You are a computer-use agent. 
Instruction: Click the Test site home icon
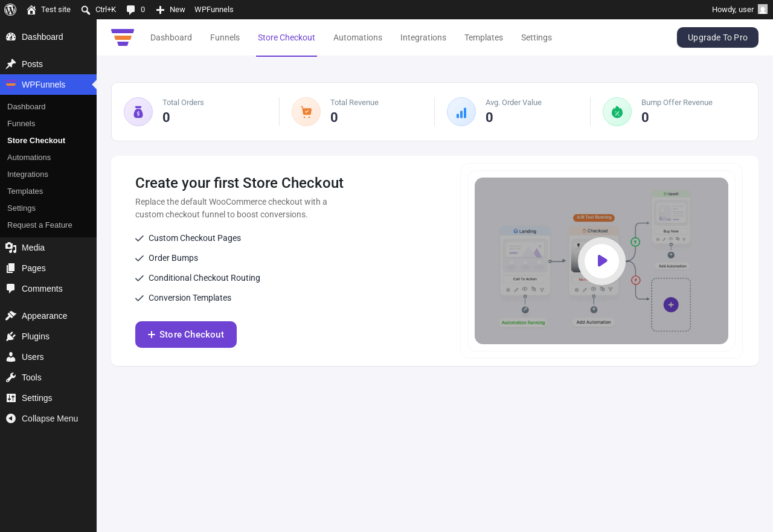tap(31, 10)
